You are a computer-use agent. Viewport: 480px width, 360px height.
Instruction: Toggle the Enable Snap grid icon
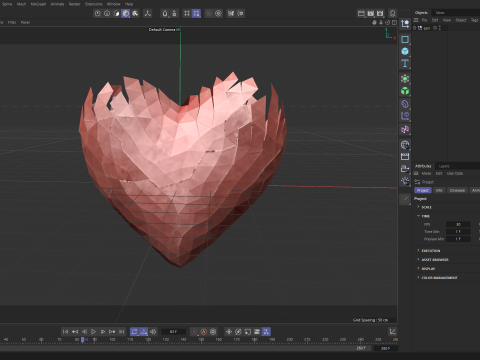point(187,13)
